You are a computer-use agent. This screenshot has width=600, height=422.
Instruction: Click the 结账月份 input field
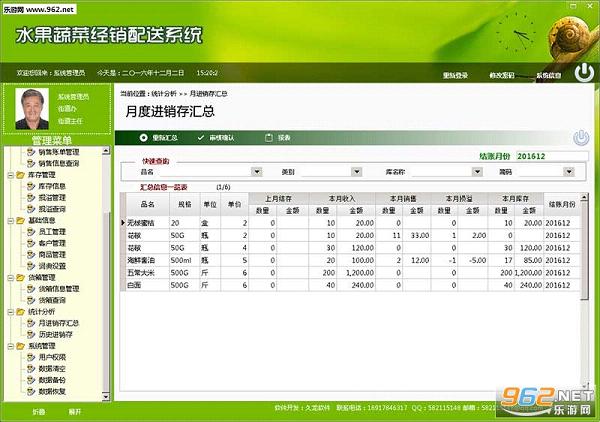[552, 156]
